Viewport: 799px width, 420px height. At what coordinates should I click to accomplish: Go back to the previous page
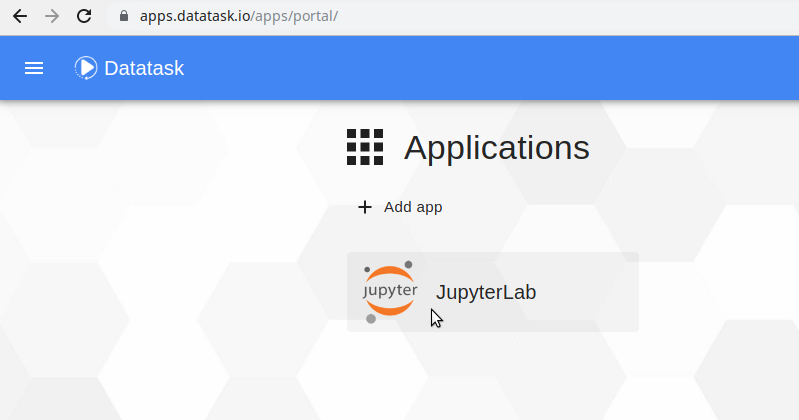(20, 16)
